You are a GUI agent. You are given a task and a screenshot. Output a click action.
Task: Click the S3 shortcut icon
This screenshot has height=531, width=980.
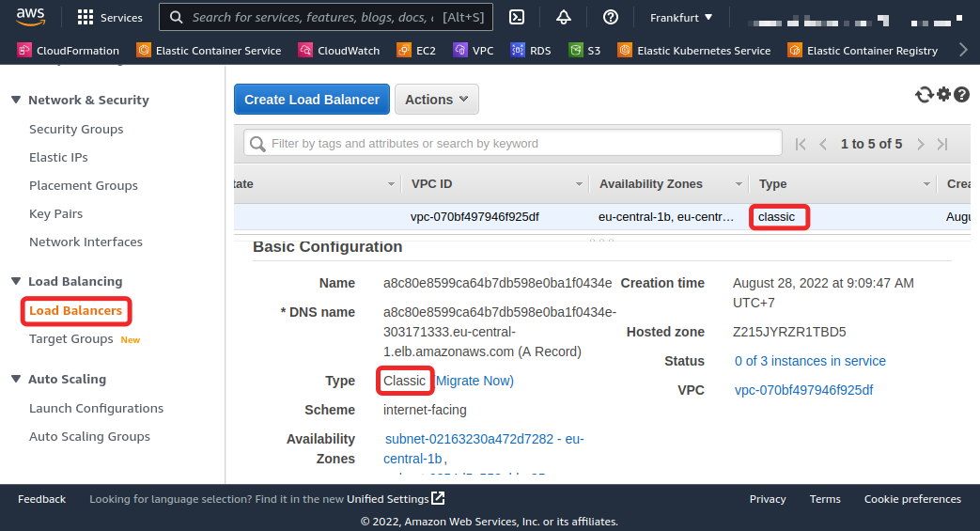pos(576,50)
